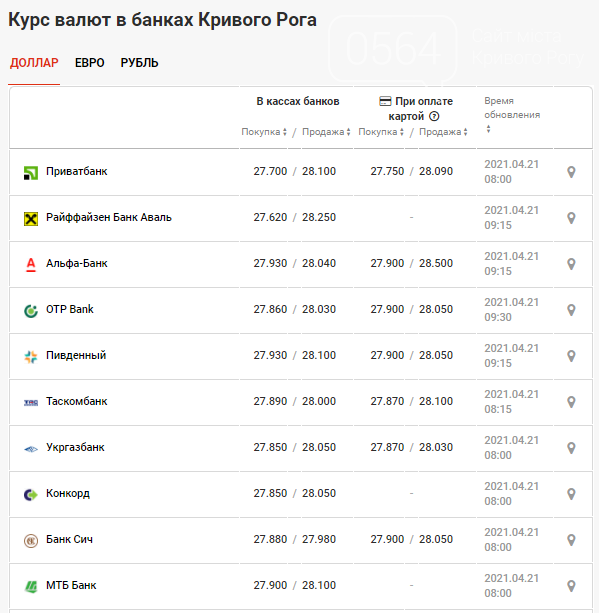599x613 pixels.
Task: Sort by cash desk Продажа rate
Action: click(326, 132)
